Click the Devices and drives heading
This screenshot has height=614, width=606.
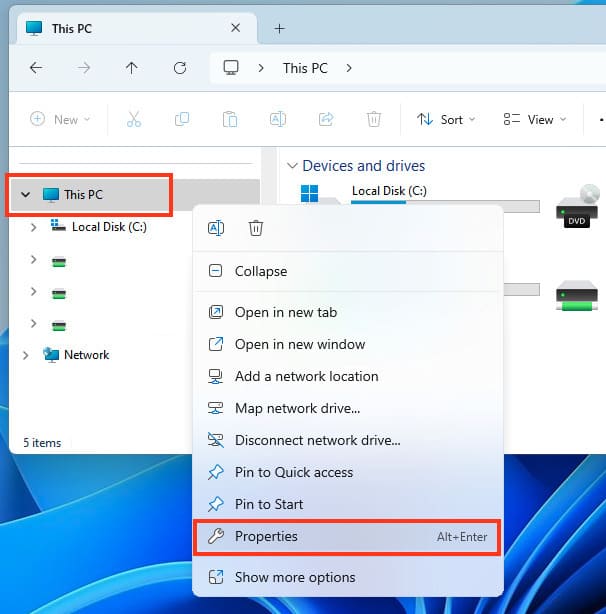tap(364, 166)
